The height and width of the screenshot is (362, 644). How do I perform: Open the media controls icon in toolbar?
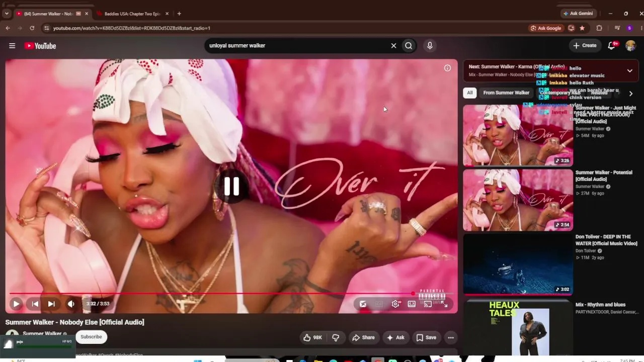[617, 28]
